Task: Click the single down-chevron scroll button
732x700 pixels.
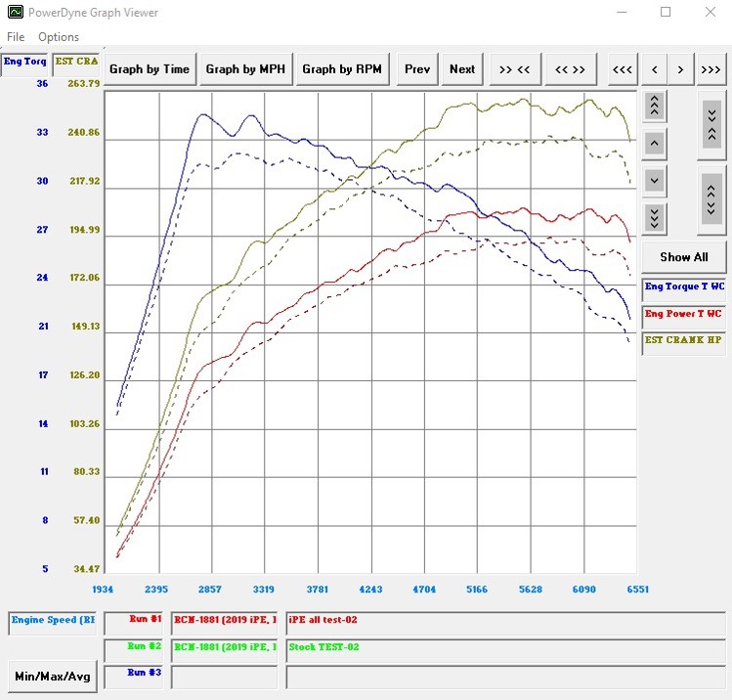Action: point(655,180)
